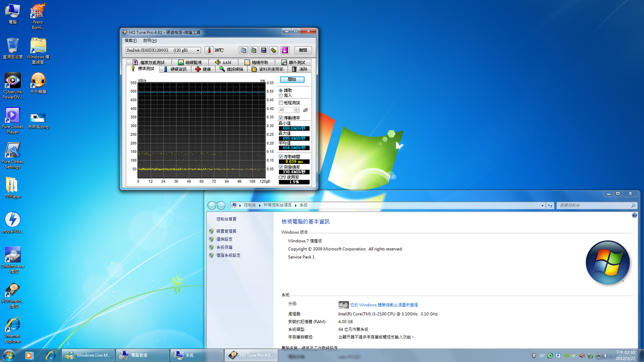
Task: Select the Recycle Bin desktop icon
Action: [x=13, y=48]
